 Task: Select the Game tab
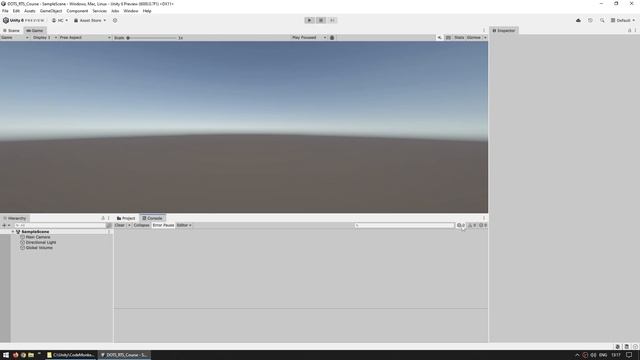point(35,31)
